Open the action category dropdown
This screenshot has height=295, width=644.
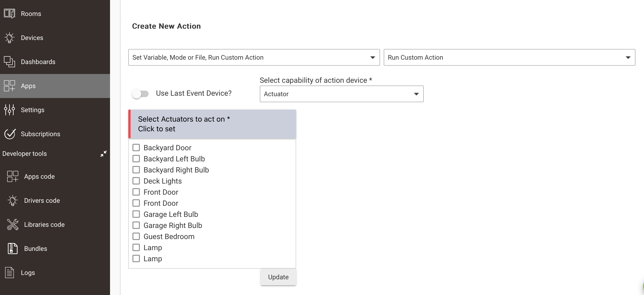coord(254,57)
